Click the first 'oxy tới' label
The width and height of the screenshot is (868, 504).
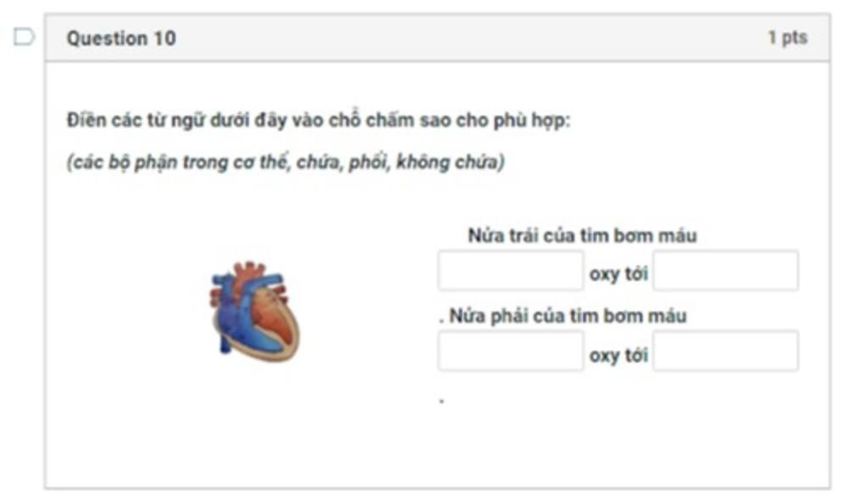pos(618,274)
